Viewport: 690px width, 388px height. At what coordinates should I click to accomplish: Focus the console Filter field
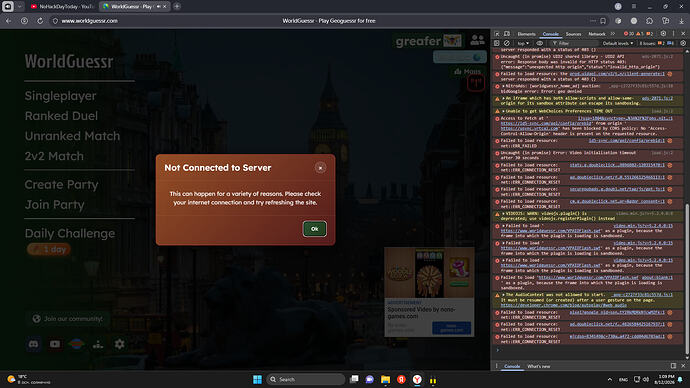574,43
